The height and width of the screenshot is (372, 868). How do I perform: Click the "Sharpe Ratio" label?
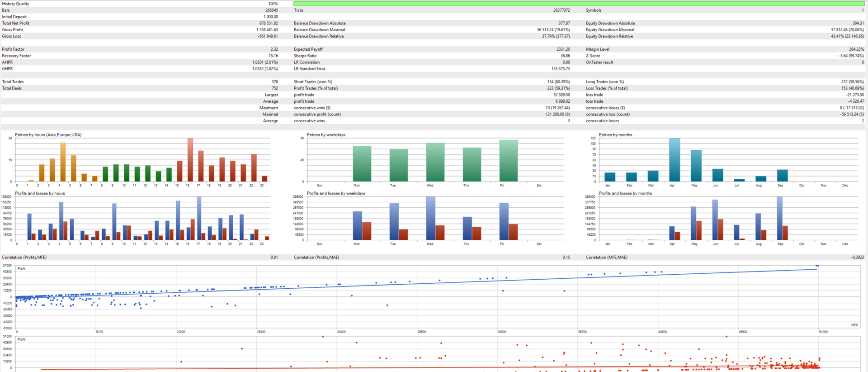coord(305,56)
